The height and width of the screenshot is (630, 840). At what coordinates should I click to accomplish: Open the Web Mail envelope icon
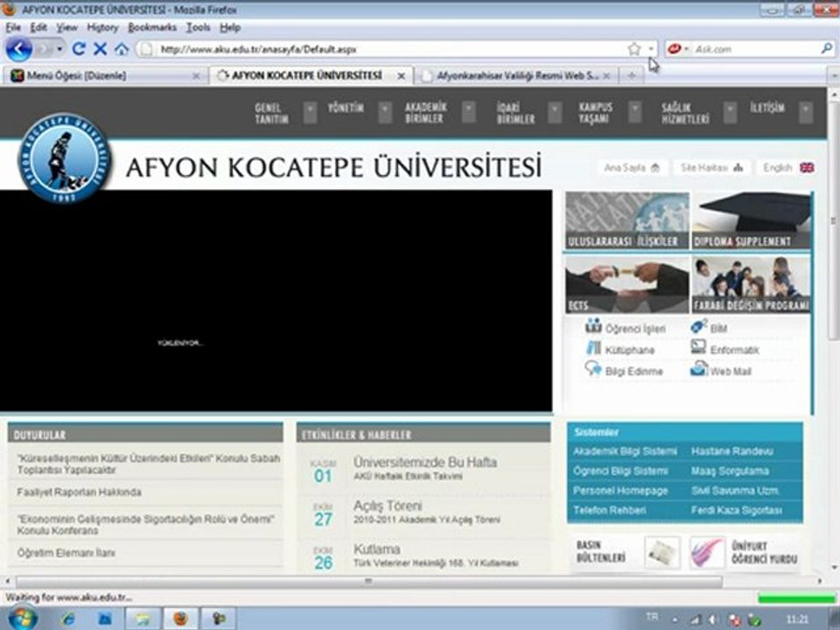pyautogui.click(x=698, y=371)
